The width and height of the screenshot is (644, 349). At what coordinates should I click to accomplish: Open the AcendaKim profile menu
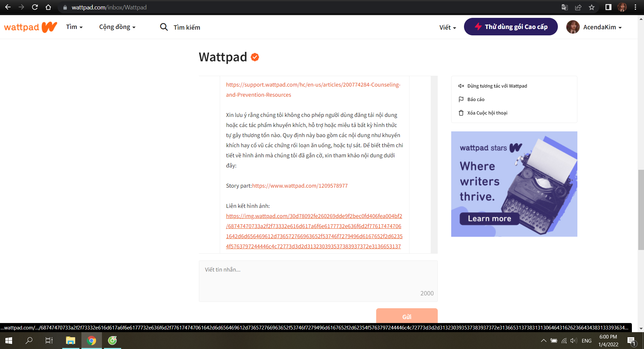[x=594, y=27]
